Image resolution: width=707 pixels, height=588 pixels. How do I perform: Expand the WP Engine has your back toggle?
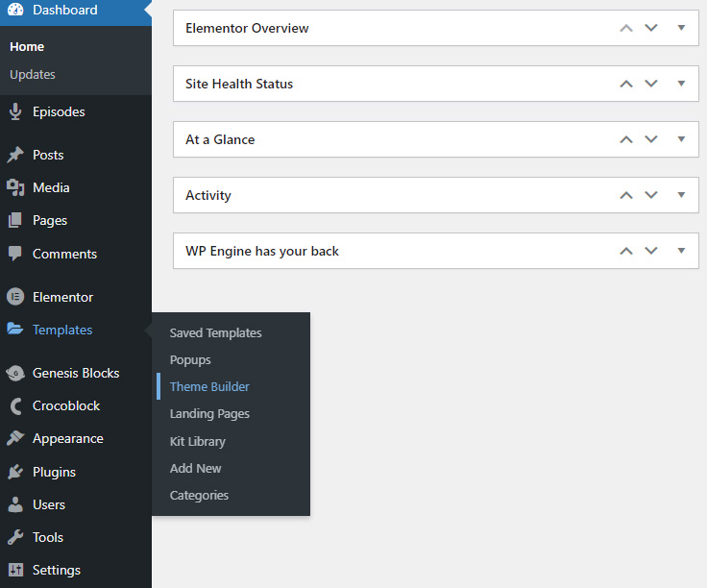[681, 251]
